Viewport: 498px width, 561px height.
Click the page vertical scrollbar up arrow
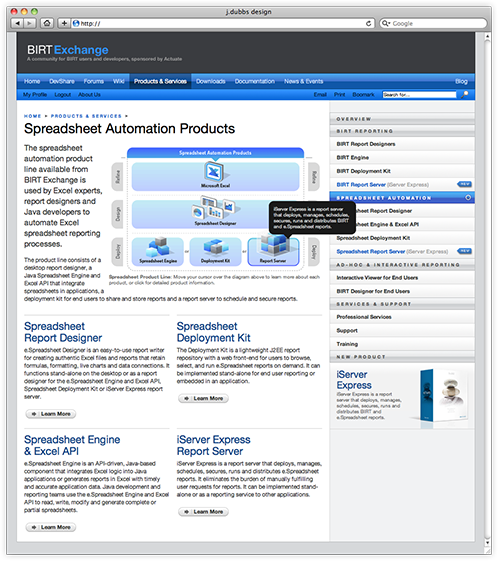click(x=487, y=36)
